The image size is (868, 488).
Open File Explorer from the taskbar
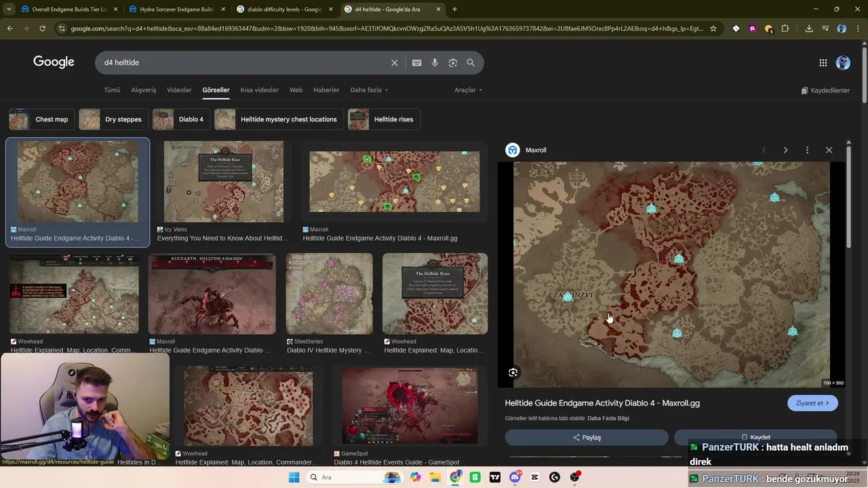pos(435,477)
